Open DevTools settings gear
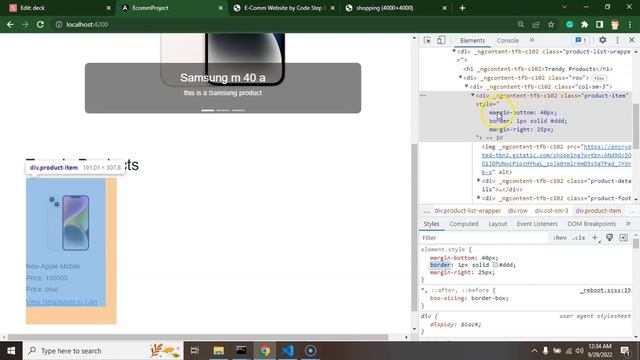This screenshot has width=640, height=360. 602,40
